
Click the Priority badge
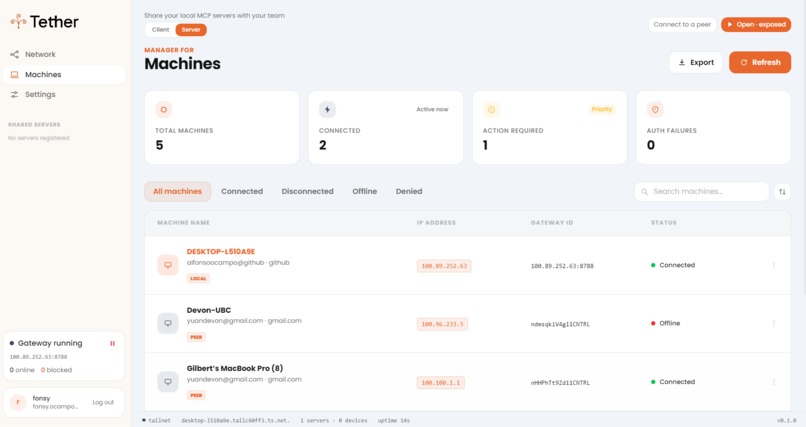pos(601,109)
